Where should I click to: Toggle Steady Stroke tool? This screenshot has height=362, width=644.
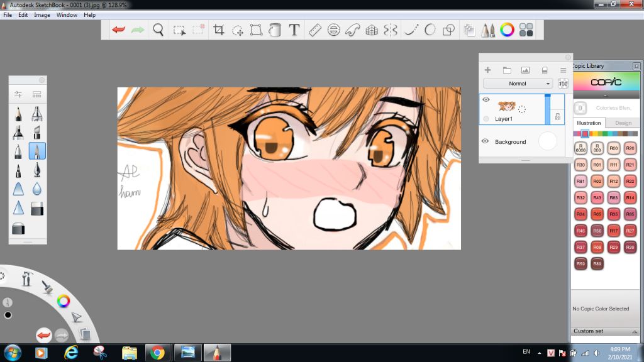pyautogui.click(x=411, y=30)
